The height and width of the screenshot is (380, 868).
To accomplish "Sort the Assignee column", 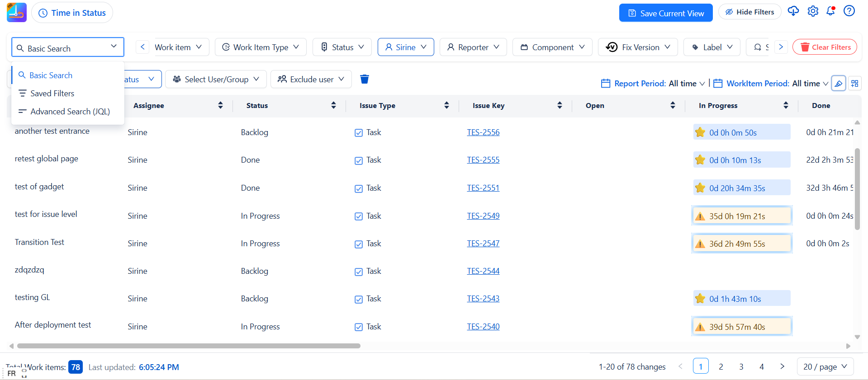I will [220, 106].
